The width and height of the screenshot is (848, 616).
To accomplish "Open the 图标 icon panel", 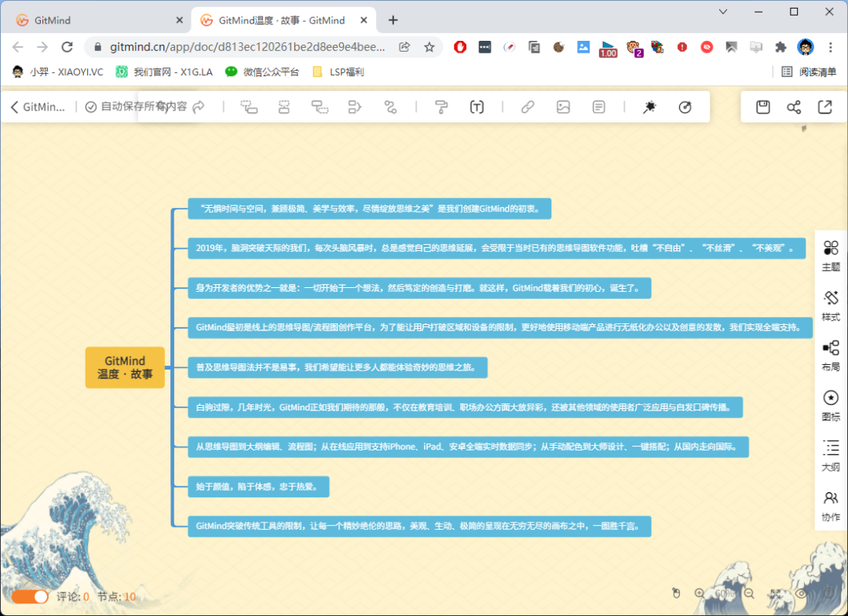I will coord(831,406).
